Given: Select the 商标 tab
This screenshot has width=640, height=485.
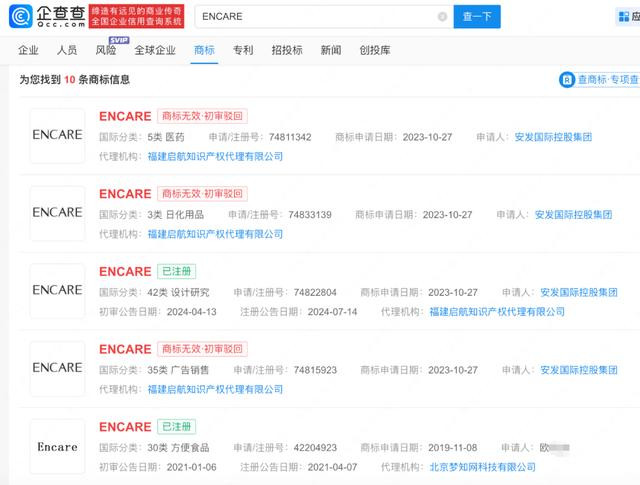Looking at the screenshot, I should click(204, 50).
